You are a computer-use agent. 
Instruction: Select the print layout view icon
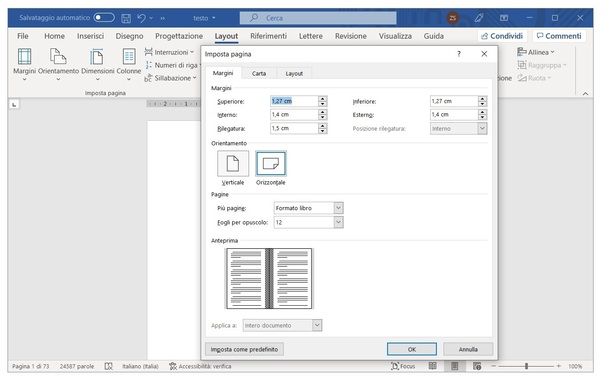pyautogui.click(x=454, y=366)
